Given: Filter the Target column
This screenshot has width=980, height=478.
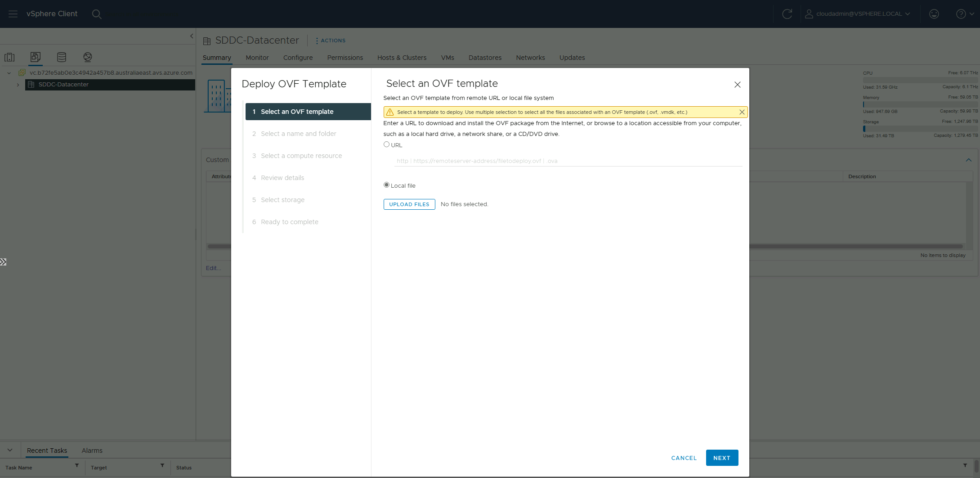Looking at the screenshot, I should point(162,466).
